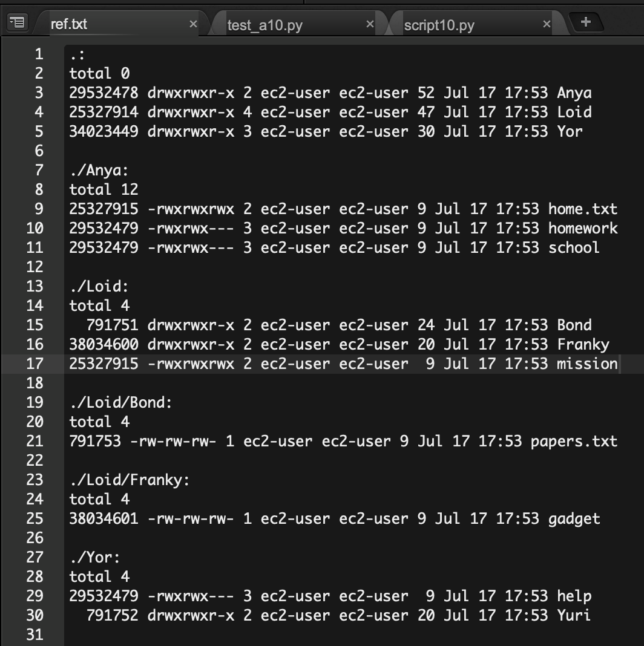
Task: Close the test_a10.py tab
Action: pos(370,24)
